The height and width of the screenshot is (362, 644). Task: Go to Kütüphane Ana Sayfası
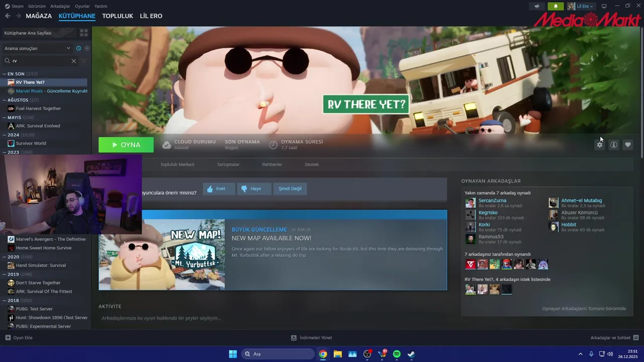[39, 33]
